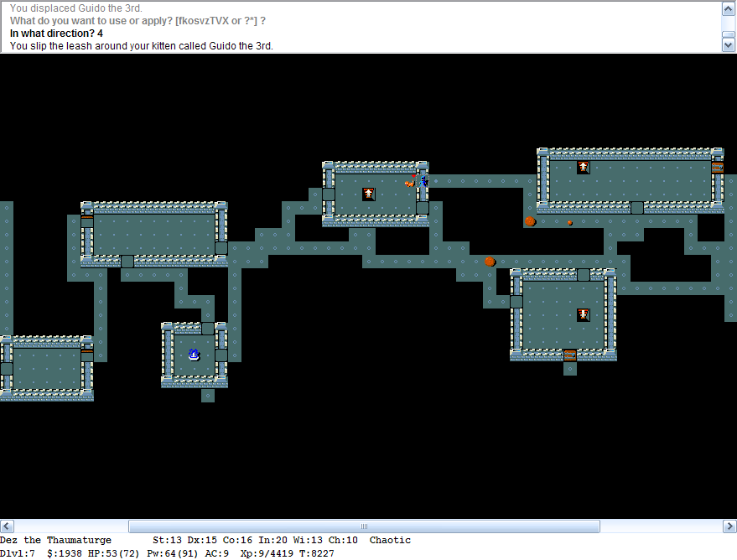737x560 pixels.
Task: Click the blue wizard player character
Action: [423, 181]
